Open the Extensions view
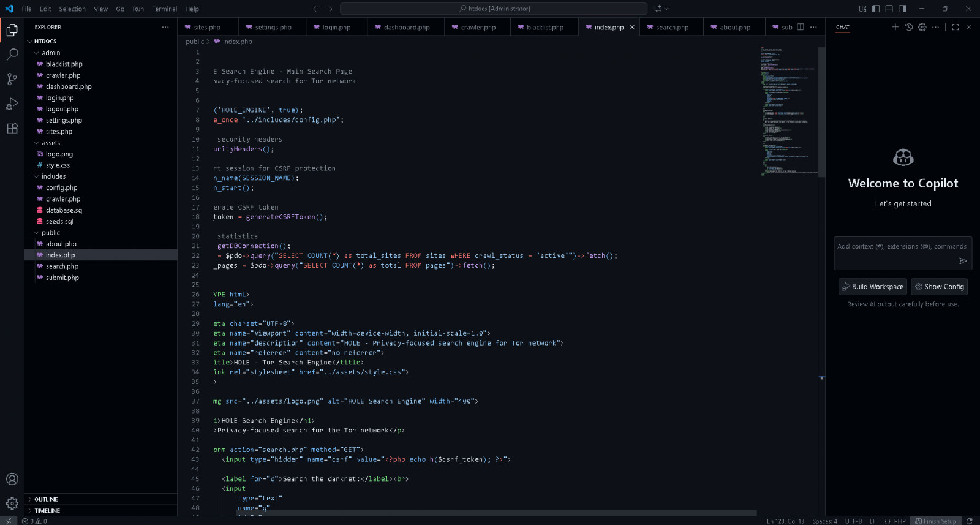Screen dimensions: 980x525 pyautogui.click(x=12, y=129)
